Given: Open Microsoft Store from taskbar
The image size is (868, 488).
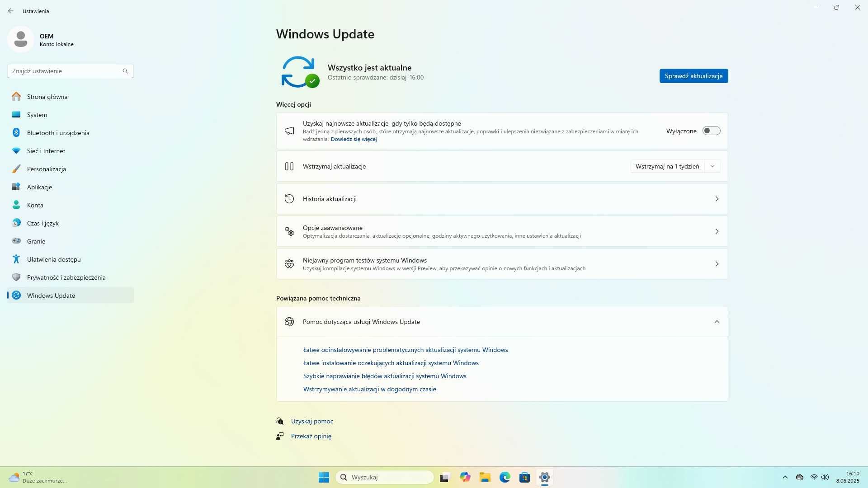Looking at the screenshot, I should pos(524,477).
